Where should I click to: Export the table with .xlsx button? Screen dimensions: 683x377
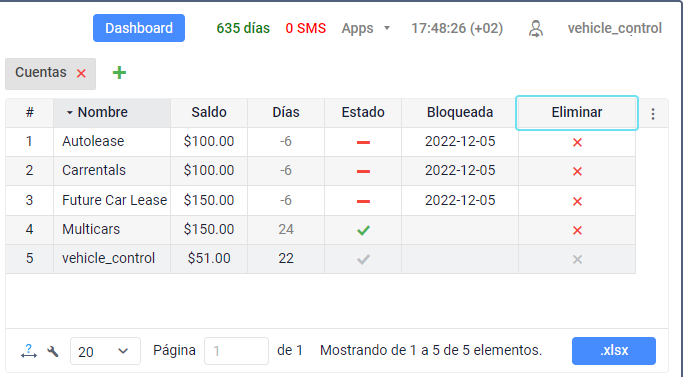click(x=614, y=350)
